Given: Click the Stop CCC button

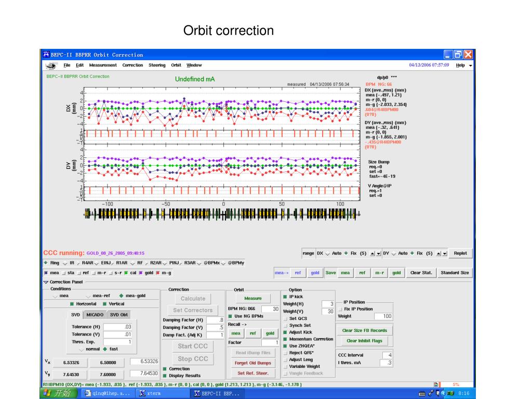Looking at the screenshot, I should [x=193, y=358].
